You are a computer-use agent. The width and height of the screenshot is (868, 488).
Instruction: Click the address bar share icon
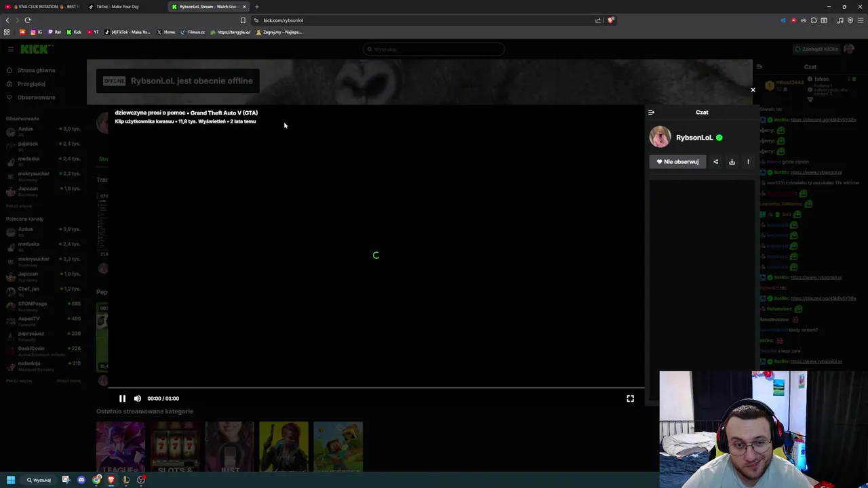point(598,20)
